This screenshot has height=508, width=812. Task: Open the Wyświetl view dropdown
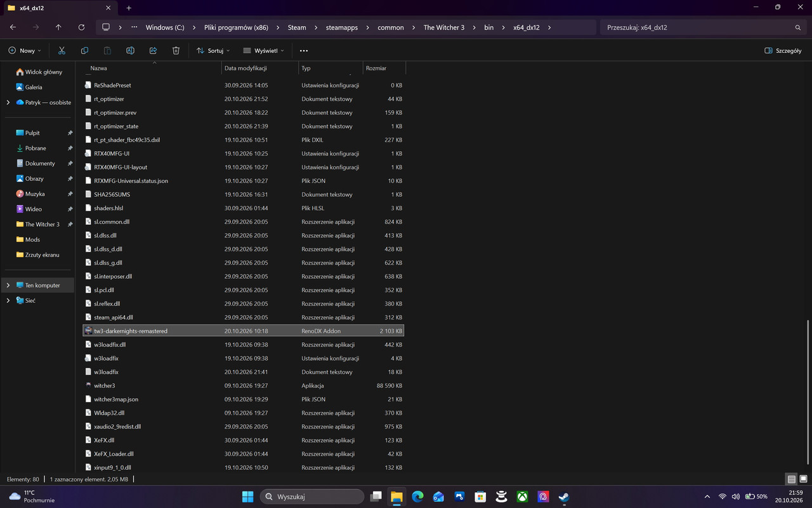264,50
